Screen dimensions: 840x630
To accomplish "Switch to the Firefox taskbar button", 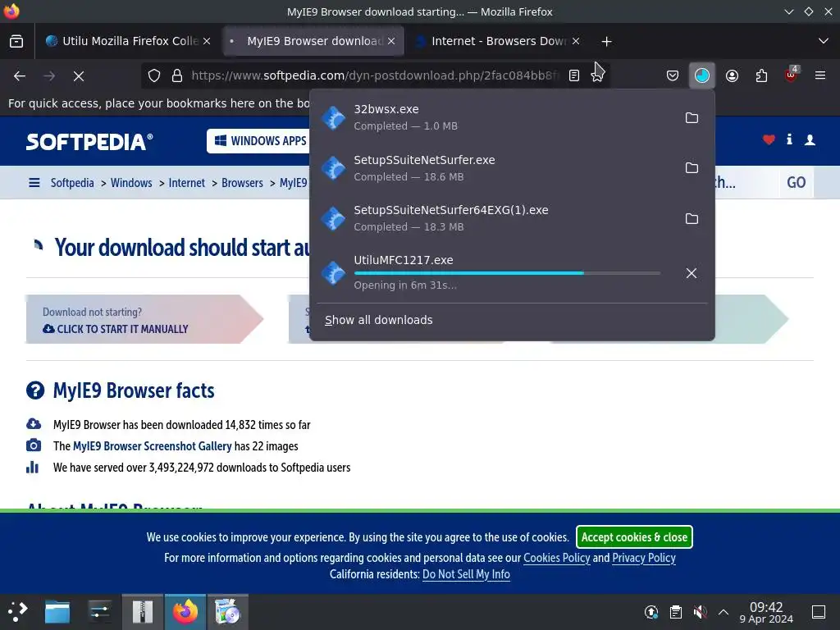I will tap(185, 612).
